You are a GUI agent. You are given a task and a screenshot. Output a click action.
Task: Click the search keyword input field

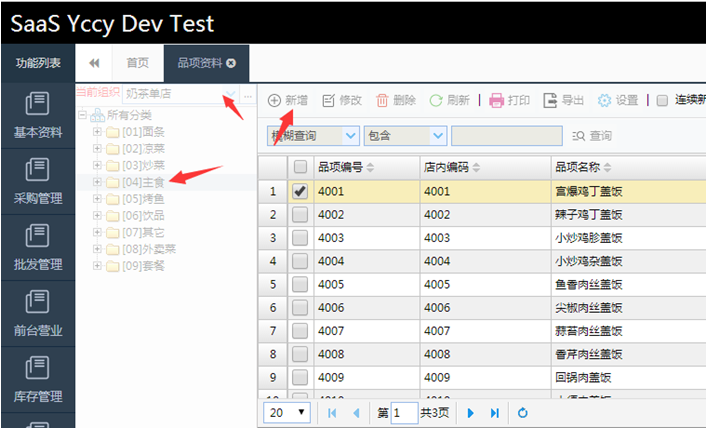tap(507, 136)
